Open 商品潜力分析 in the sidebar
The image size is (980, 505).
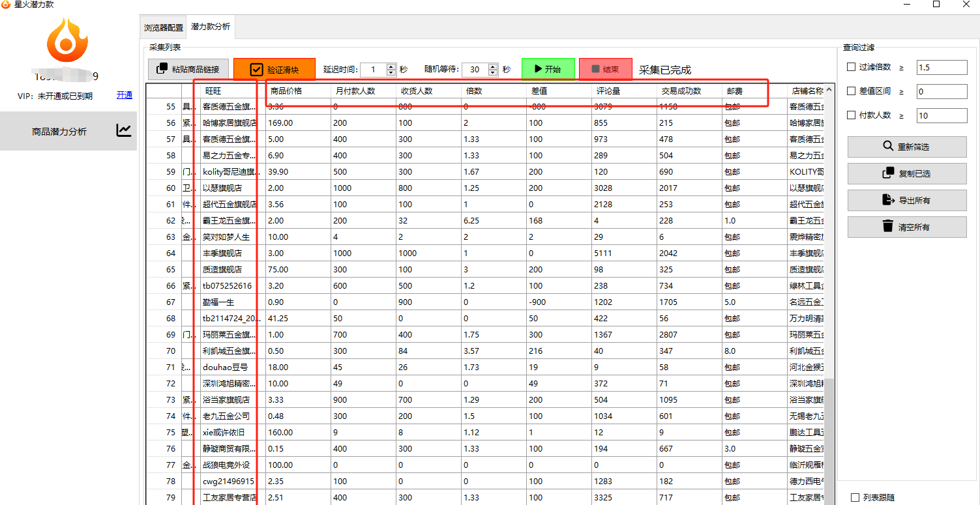coord(68,131)
